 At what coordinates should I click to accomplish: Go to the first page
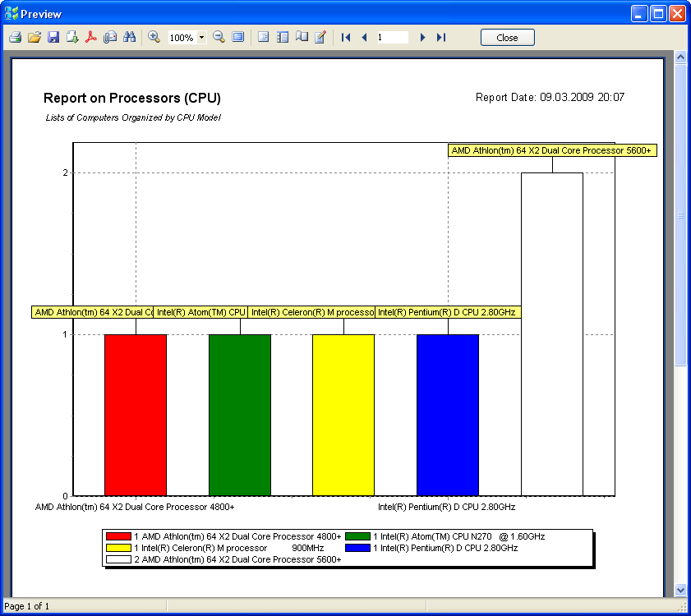pyautogui.click(x=346, y=38)
